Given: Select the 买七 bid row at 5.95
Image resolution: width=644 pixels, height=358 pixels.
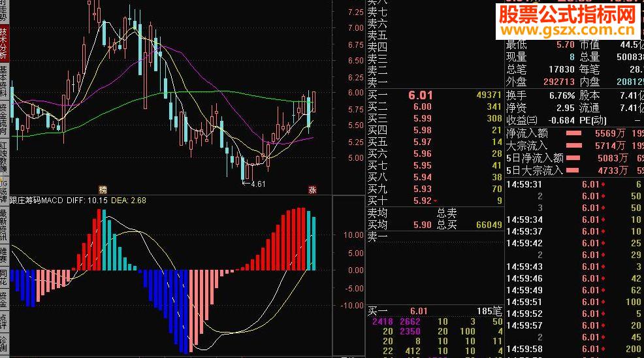Looking at the screenshot, I should 434,165.
